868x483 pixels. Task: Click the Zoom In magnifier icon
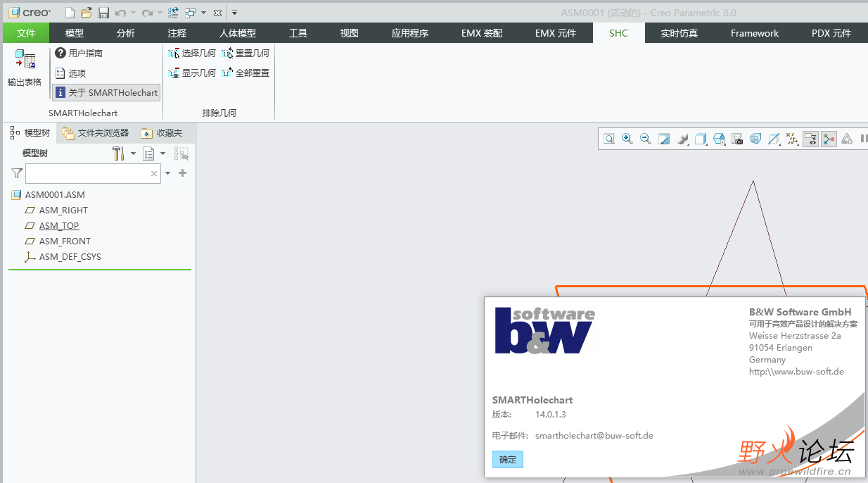(x=627, y=139)
